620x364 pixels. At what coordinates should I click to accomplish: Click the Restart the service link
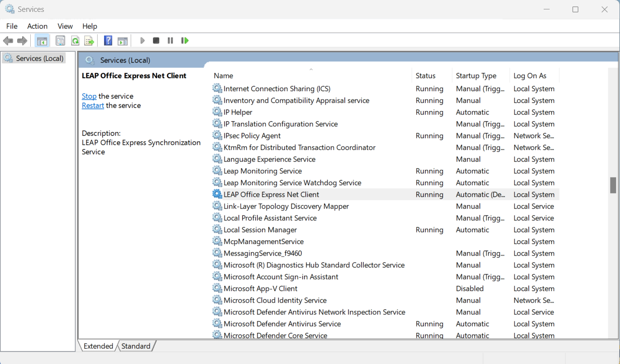coord(93,105)
